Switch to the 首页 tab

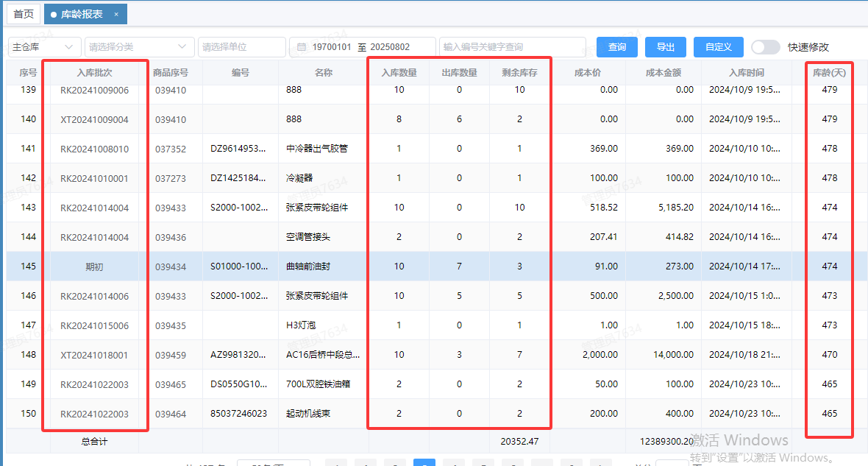(x=23, y=13)
